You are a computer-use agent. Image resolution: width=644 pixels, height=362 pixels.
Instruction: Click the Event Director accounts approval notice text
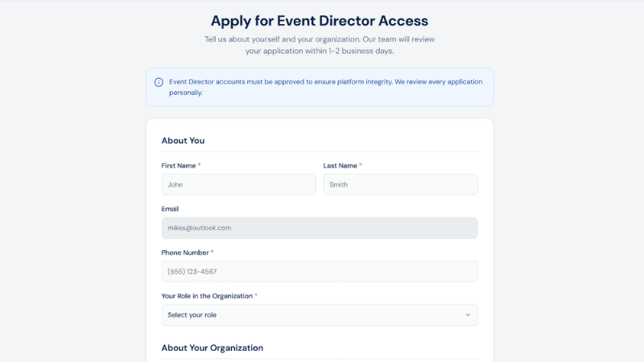[x=326, y=87]
